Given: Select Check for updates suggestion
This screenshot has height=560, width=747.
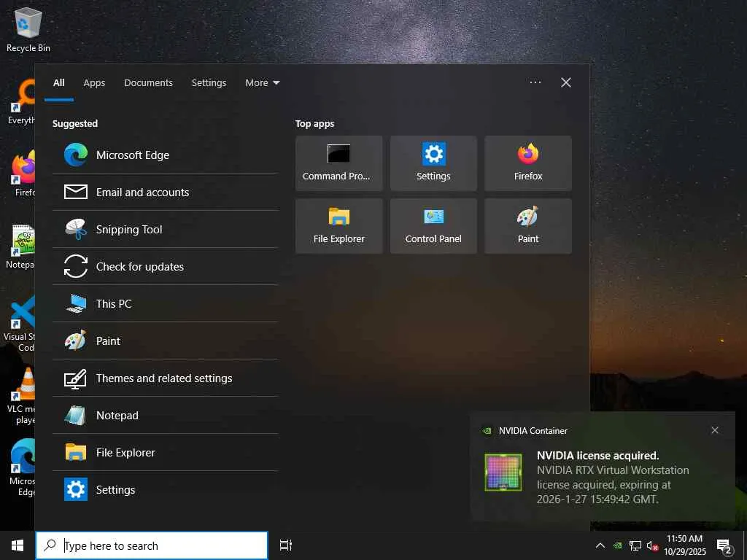Looking at the screenshot, I should 165,266.
